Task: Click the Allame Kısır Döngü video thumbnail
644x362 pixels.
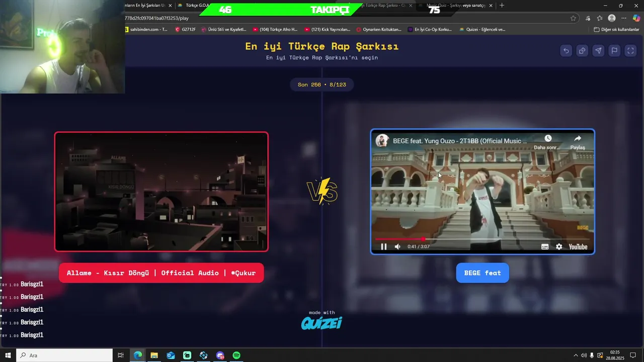Action: [x=161, y=192]
